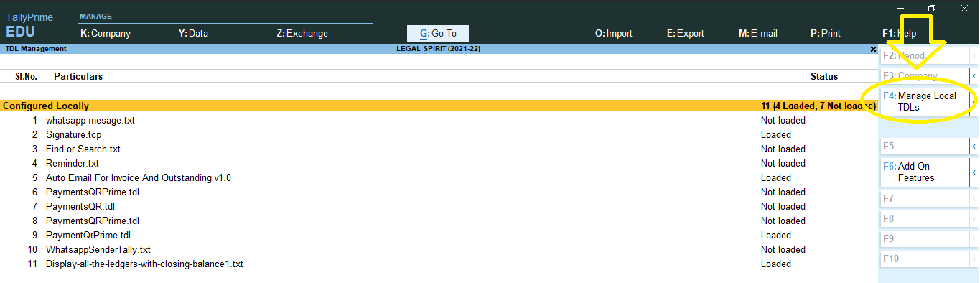Image resolution: width=980 pixels, height=283 pixels.
Task: Click F6: Add-On Features button
Action: click(925, 172)
